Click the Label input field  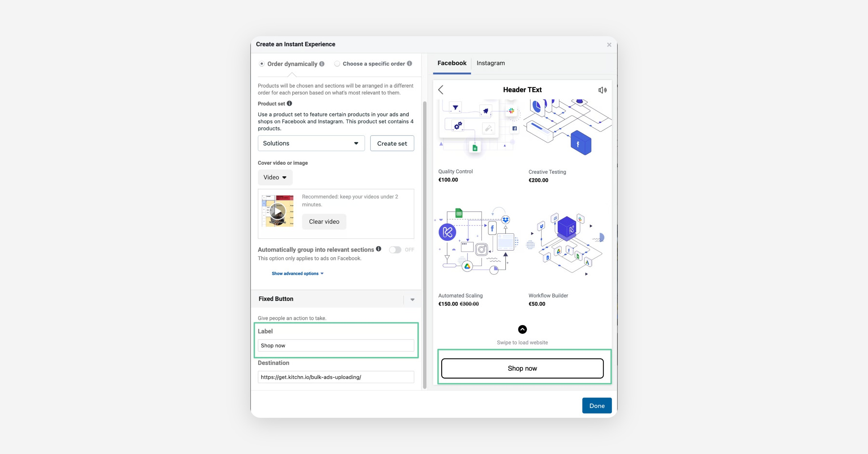coord(336,345)
